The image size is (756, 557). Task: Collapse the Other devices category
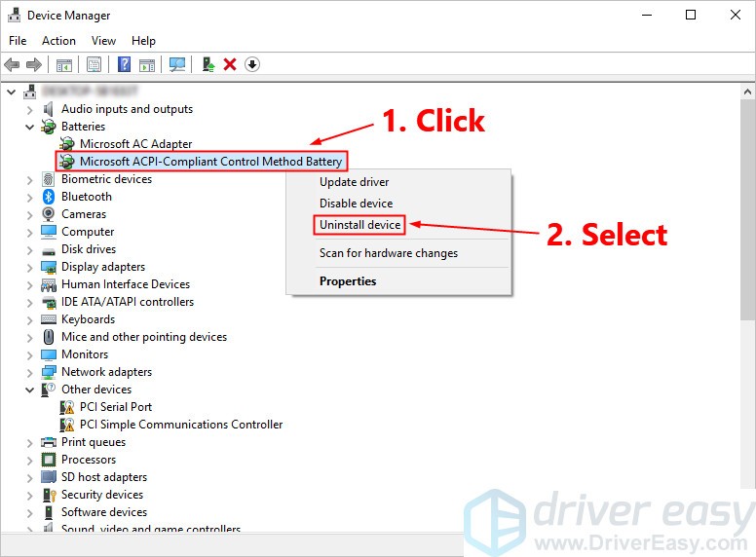[30, 390]
